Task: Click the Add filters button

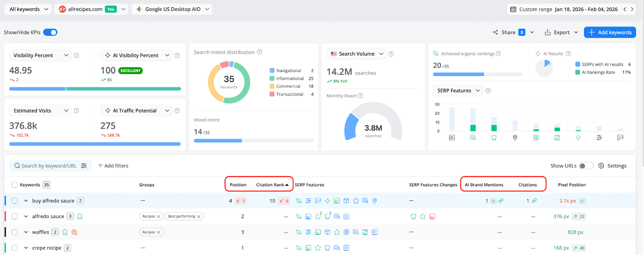Action: [113, 166]
